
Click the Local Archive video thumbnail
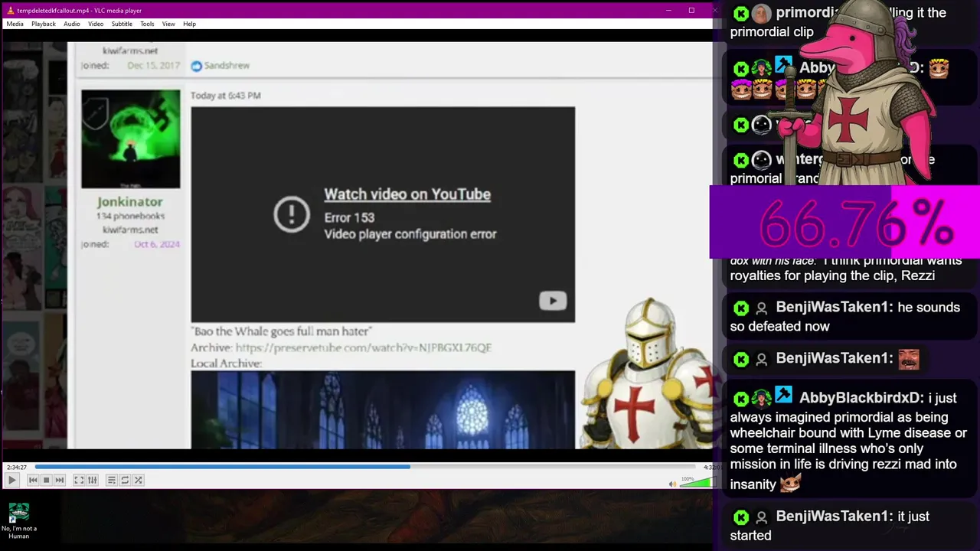(x=383, y=409)
